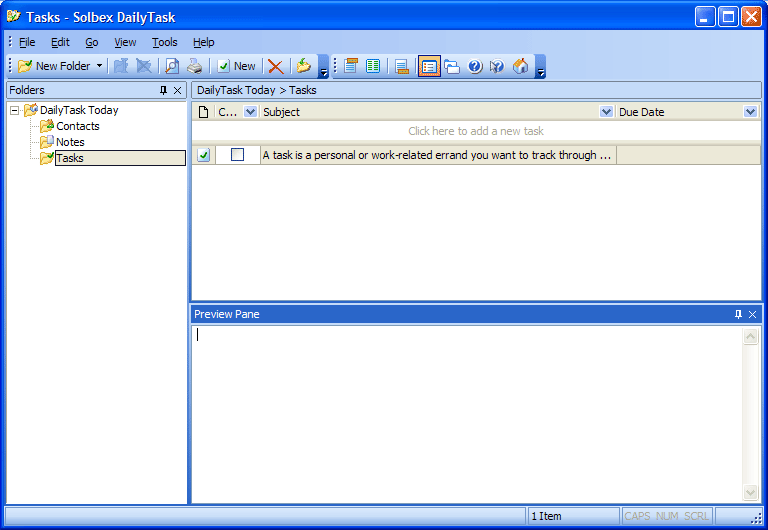768x530 pixels.
Task: Open second toolbar's overflow options arrow
Action: (x=541, y=67)
